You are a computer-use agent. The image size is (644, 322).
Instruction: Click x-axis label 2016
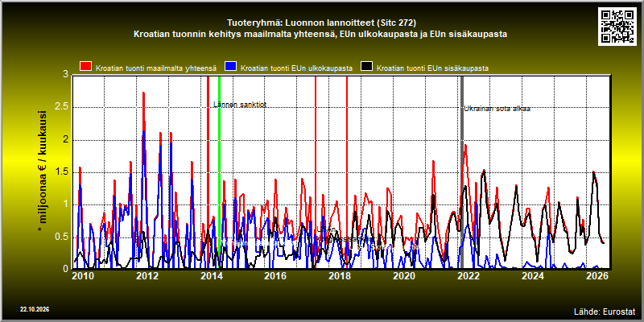pyautogui.click(x=275, y=275)
